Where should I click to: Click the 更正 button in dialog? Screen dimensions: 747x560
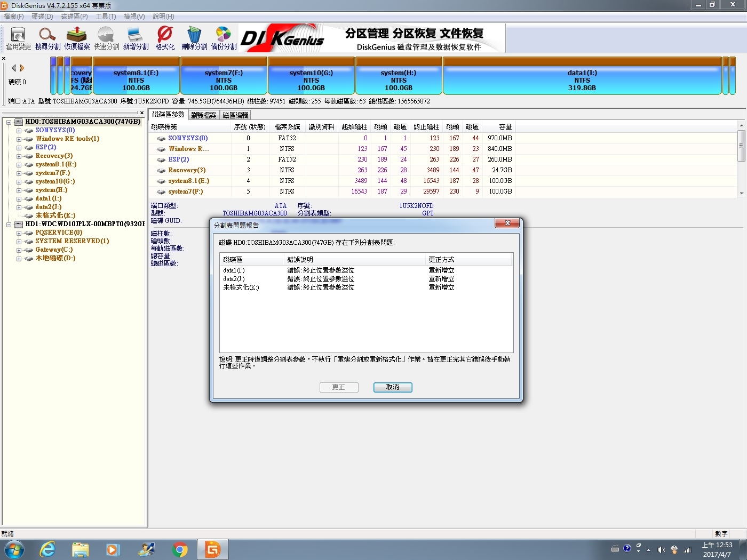coord(339,387)
